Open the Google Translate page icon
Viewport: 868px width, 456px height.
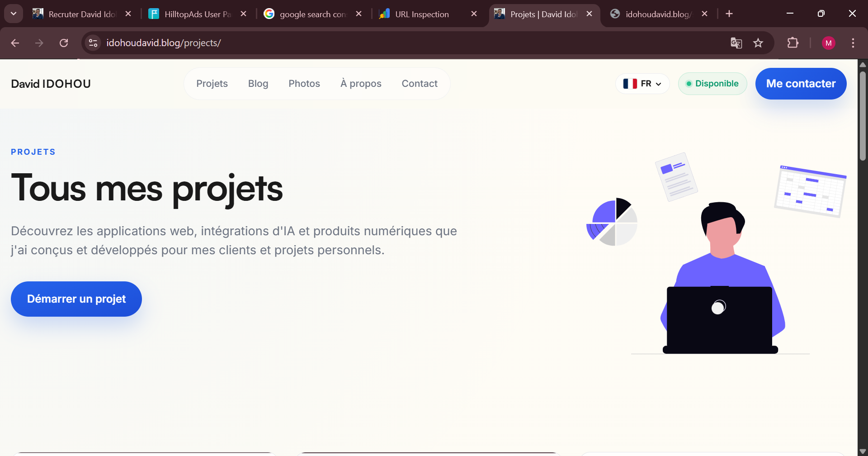[x=736, y=43]
